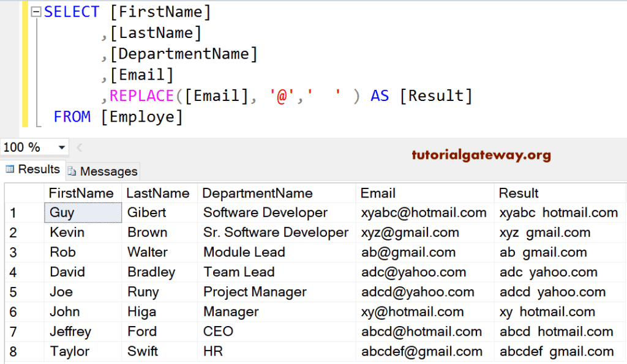This screenshot has width=627, height=364.
Task: Click the tutorialgateway.org watermark text
Action: click(x=482, y=156)
